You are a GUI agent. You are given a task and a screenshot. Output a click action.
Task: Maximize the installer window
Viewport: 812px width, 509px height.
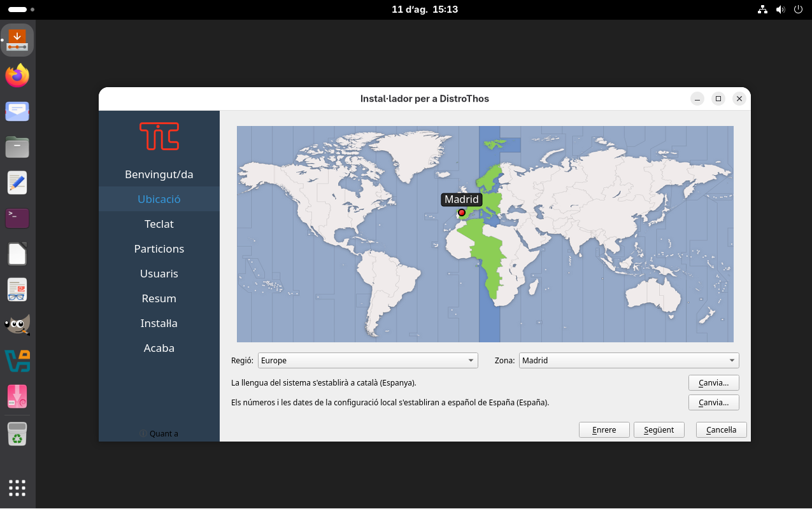718,99
